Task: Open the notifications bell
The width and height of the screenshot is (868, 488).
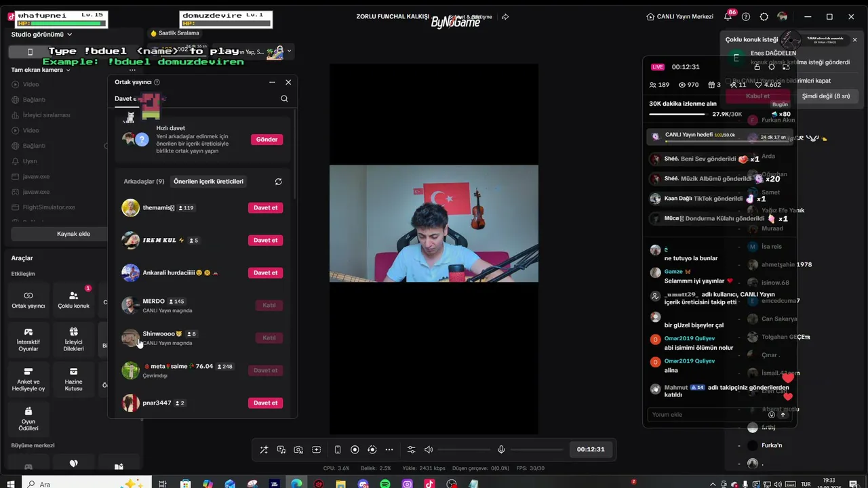Action: pyautogui.click(x=728, y=16)
